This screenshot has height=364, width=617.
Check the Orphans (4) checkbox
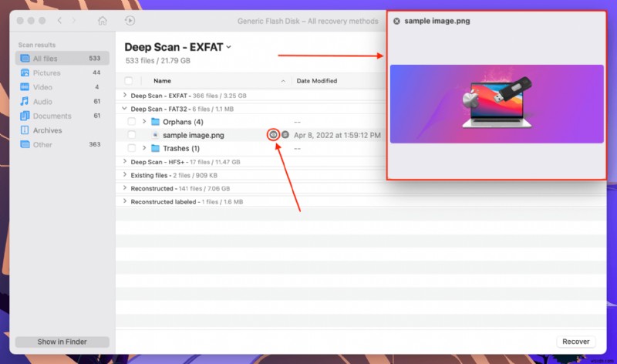click(x=131, y=122)
